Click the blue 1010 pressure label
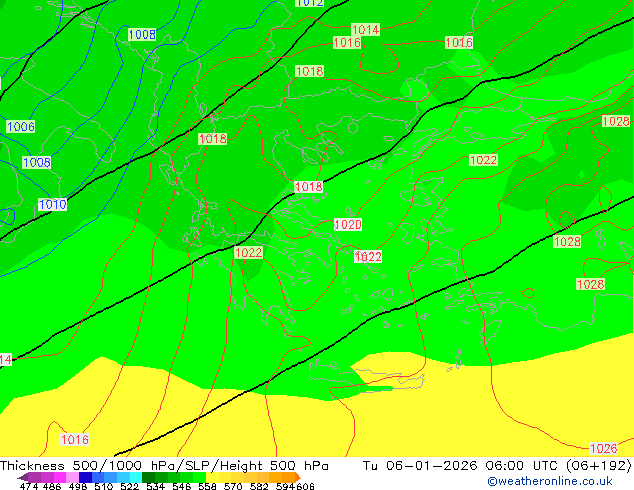Viewport: 634px width, 490px height. click(53, 204)
